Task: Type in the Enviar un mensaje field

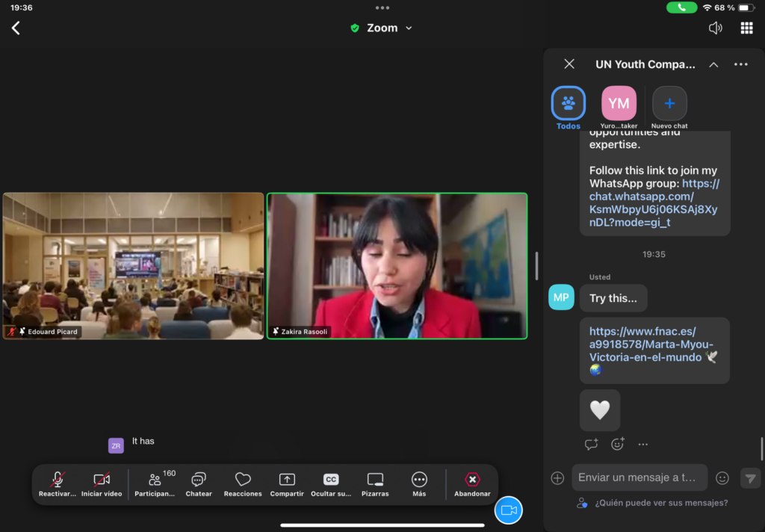Action: point(639,477)
